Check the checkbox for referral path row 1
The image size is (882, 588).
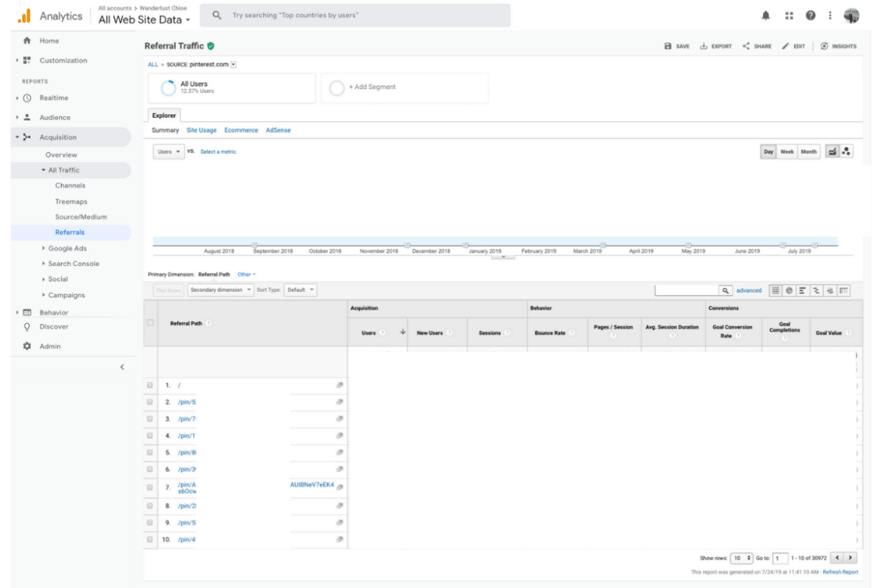pos(149,384)
